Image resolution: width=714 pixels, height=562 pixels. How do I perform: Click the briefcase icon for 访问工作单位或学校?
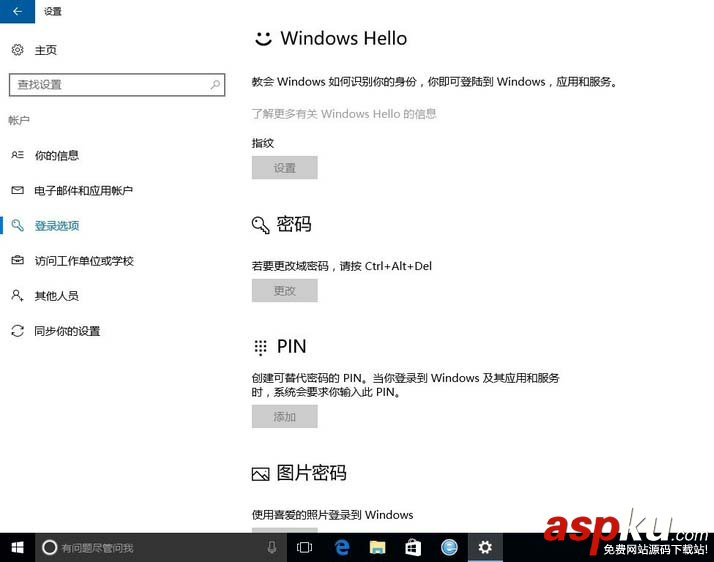tap(17, 261)
